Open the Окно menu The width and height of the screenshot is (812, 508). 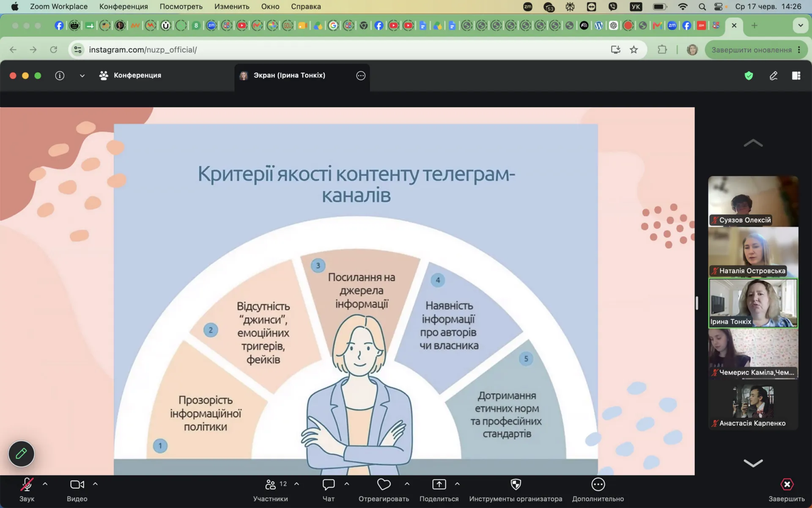click(270, 6)
